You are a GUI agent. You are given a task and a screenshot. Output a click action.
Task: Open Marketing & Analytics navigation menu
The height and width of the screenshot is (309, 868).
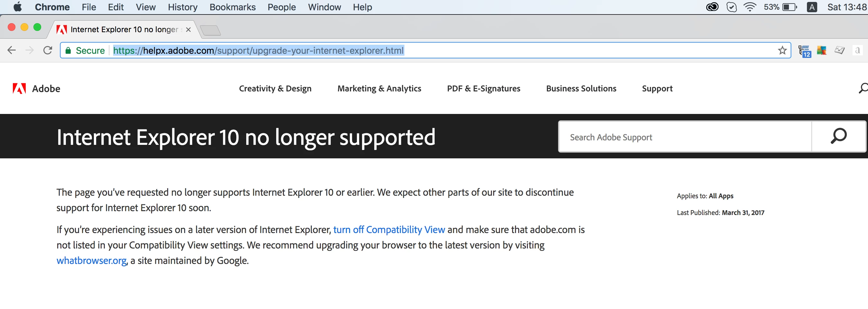coord(379,89)
